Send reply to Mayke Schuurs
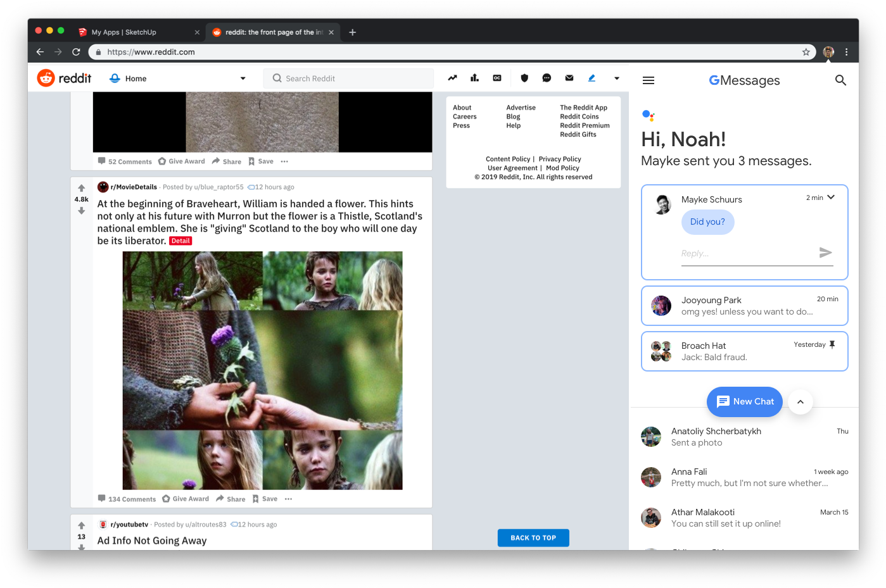 (x=826, y=253)
